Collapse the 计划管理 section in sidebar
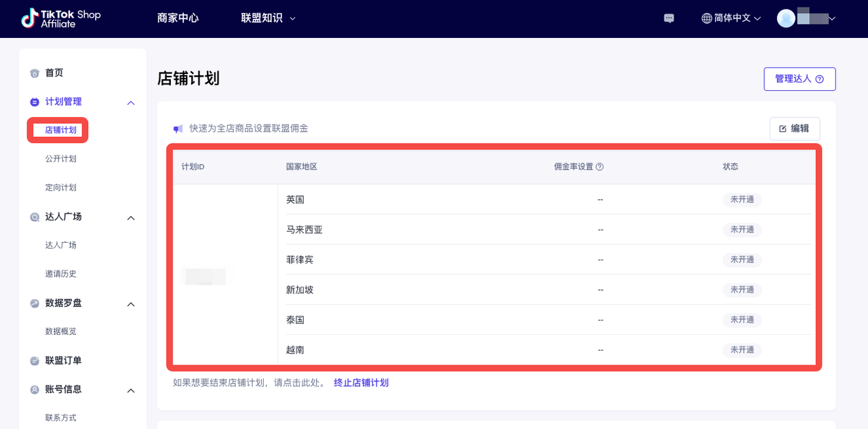868x429 pixels. pos(131,102)
